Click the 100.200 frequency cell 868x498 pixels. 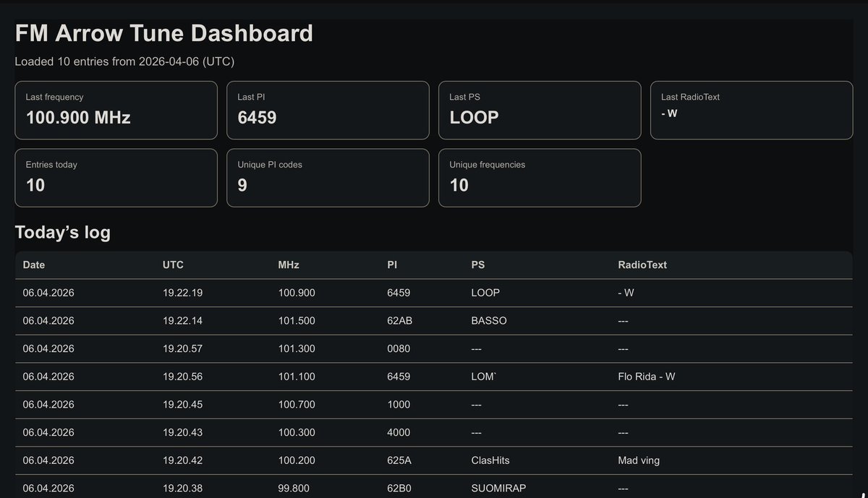[x=297, y=460]
